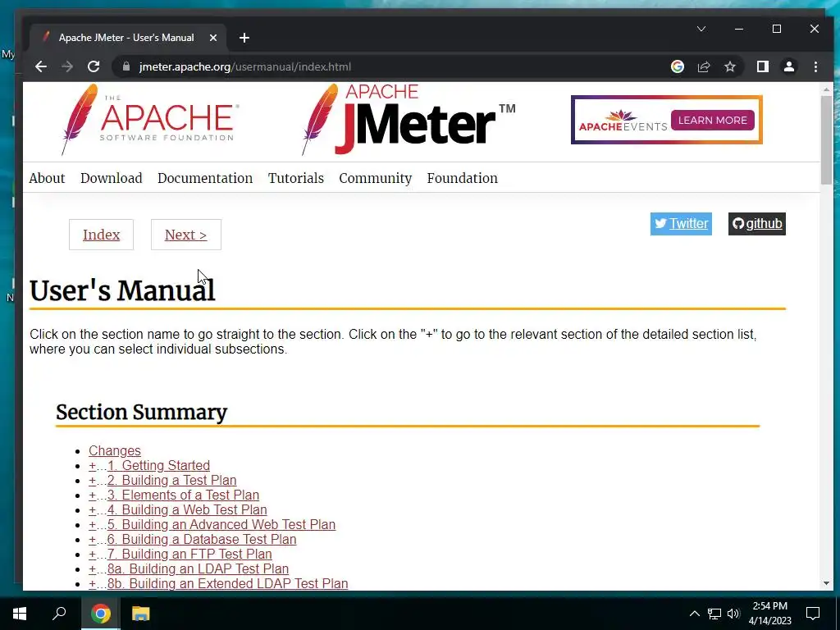Click the + before Building a Web Test Plan

(x=92, y=509)
